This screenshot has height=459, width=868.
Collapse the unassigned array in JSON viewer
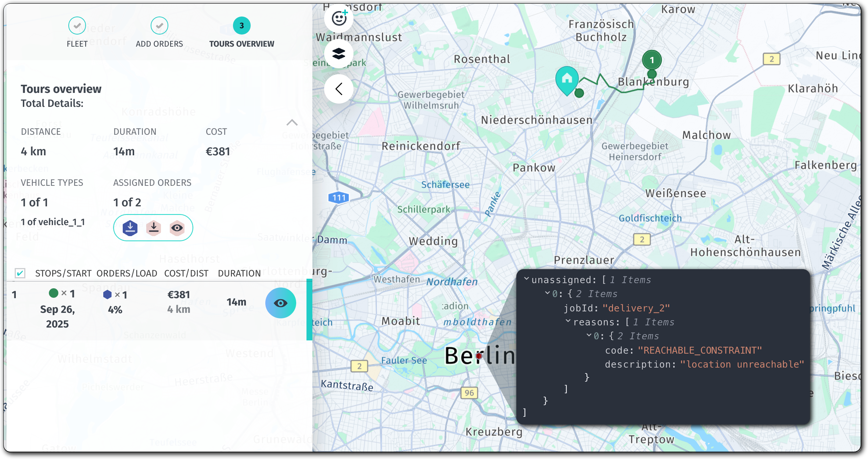[x=527, y=279]
